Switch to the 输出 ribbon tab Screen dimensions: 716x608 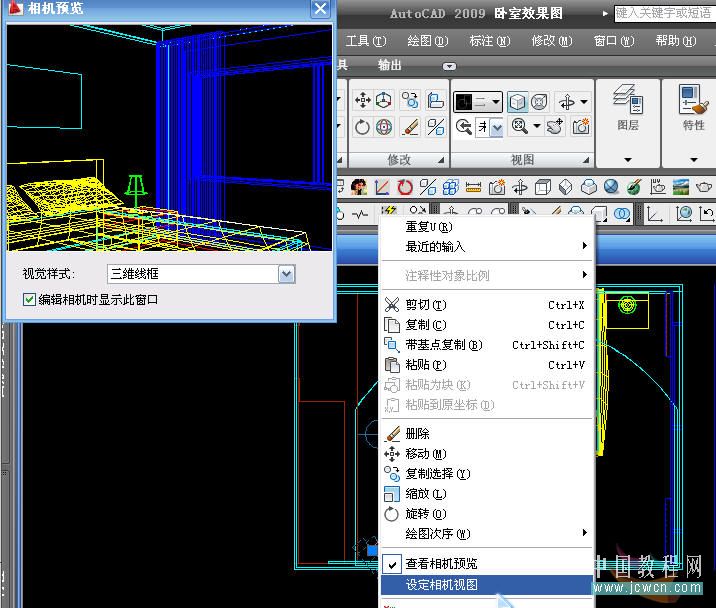point(390,65)
